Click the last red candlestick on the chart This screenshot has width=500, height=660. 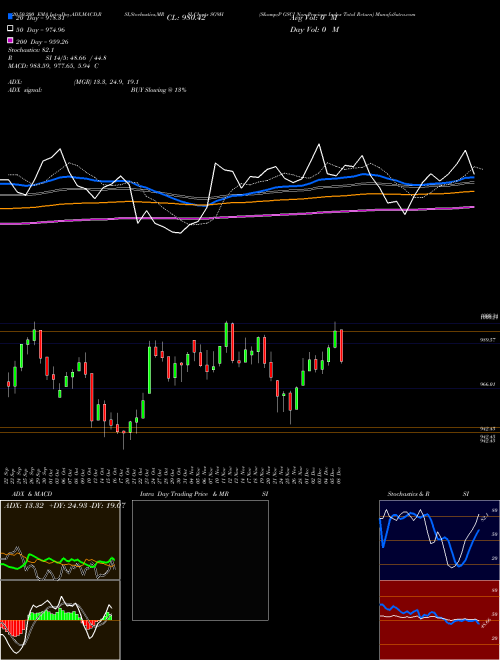pos(341,346)
